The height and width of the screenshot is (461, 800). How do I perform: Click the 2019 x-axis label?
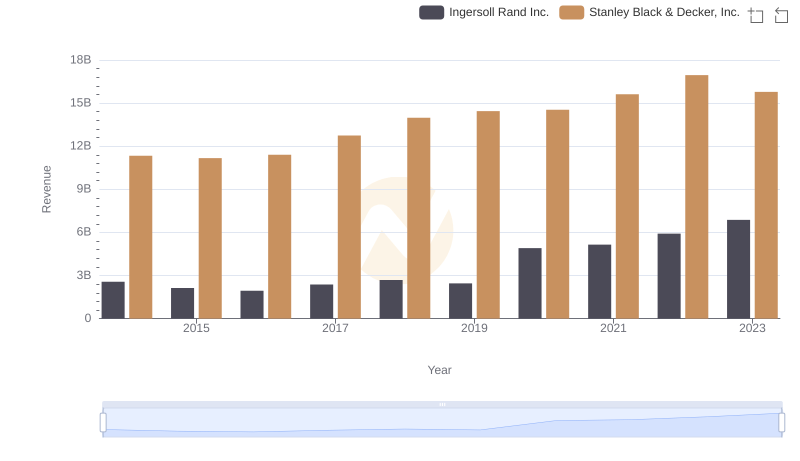(x=474, y=328)
